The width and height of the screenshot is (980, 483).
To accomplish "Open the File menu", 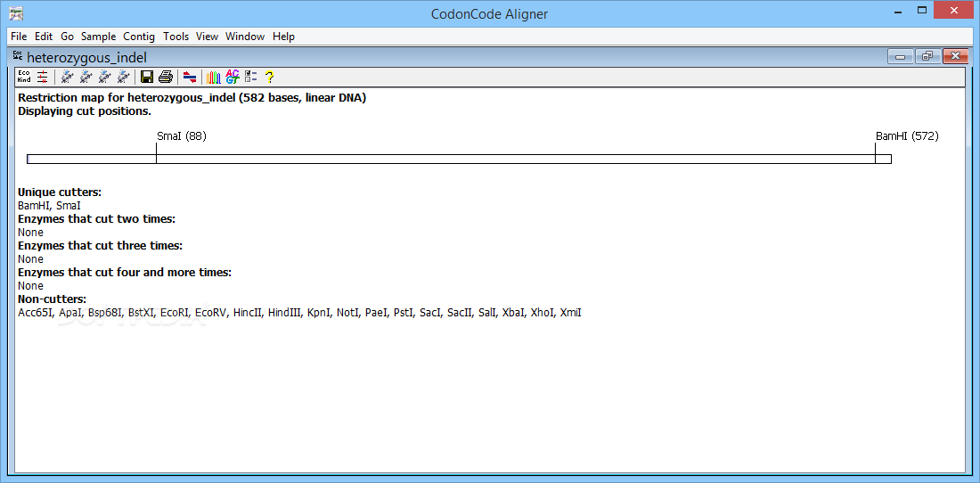I will 19,37.
